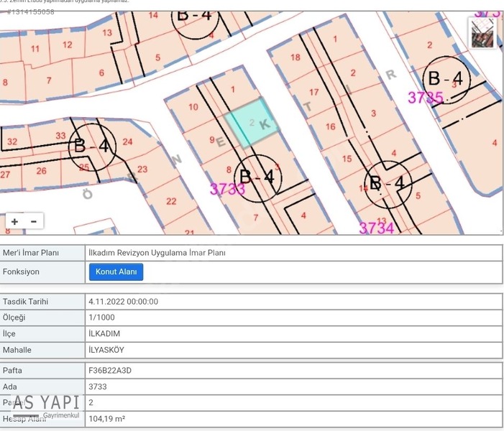Select parcel 10 on the map

[193, 106]
